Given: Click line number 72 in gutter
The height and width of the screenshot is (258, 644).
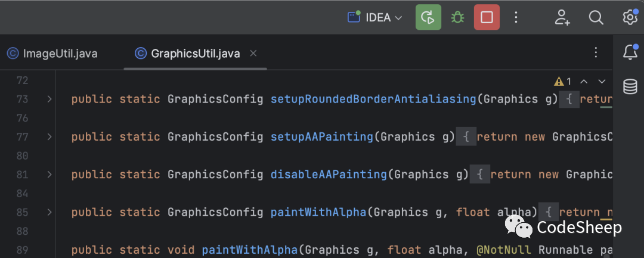Looking at the screenshot, I should [22, 80].
